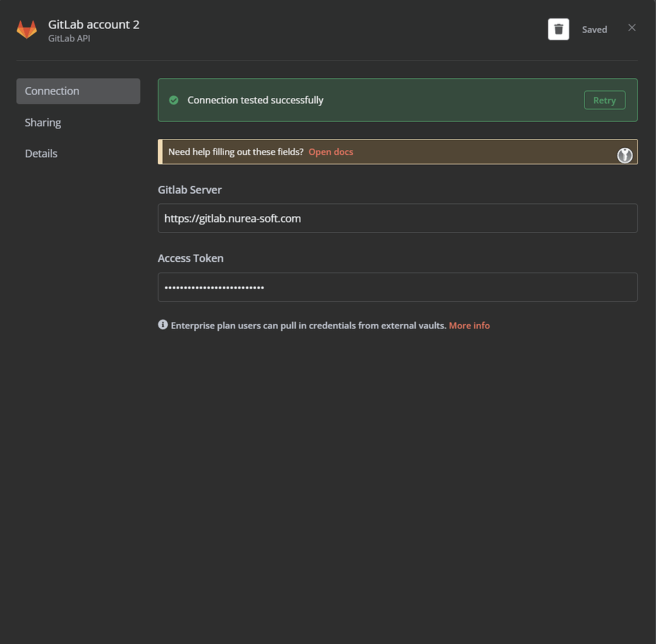Open docs link in the help banner

coord(331,152)
